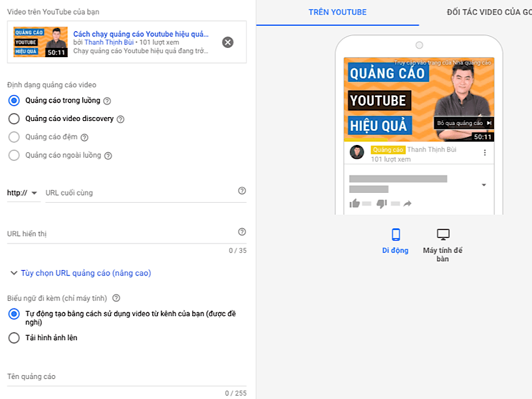Select the Di động phone preview icon
The height and width of the screenshot is (399, 532).
click(396, 235)
